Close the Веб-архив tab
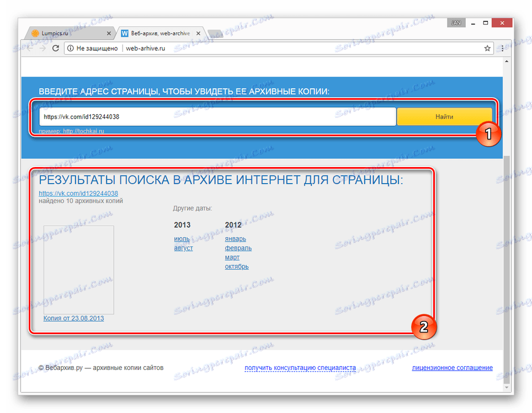 198,33
